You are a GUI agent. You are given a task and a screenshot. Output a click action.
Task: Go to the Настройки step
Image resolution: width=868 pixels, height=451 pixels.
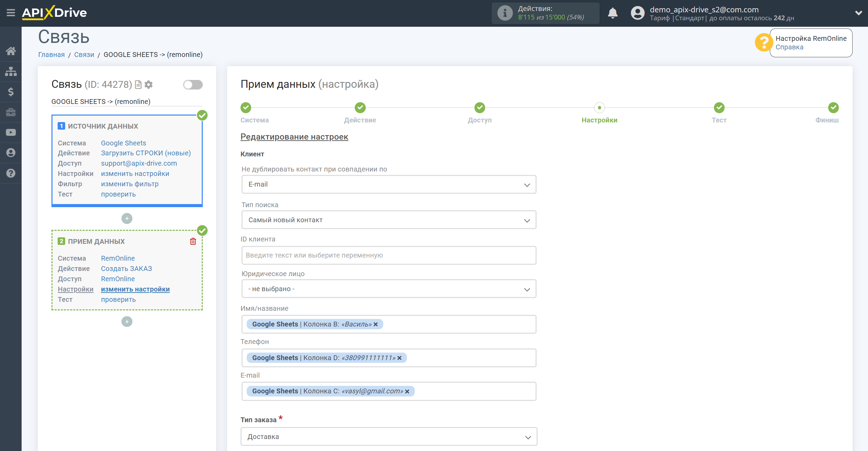[x=599, y=108]
